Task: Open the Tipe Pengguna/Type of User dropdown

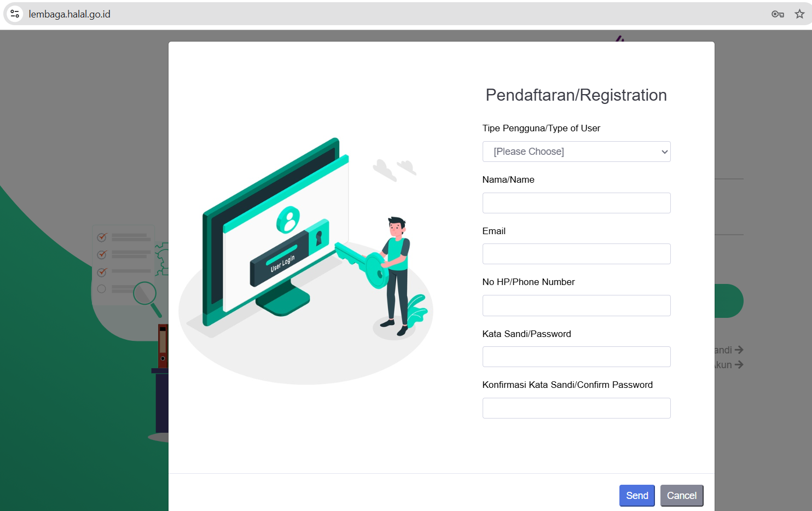Action: coord(576,152)
